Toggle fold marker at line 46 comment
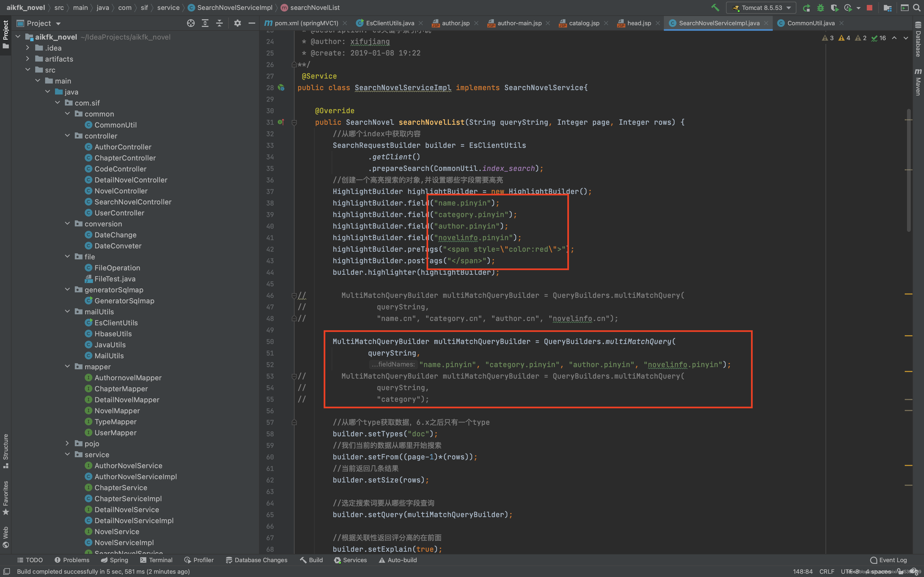The width and height of the screenshot is (924, 577). [x=294, y=295]
